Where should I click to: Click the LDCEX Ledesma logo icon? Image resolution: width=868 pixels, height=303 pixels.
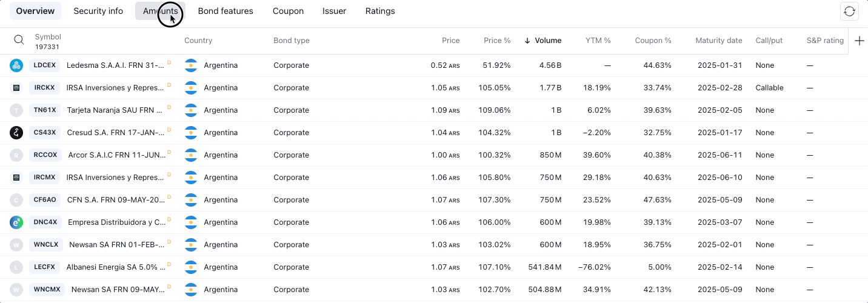tap(16, 65)
